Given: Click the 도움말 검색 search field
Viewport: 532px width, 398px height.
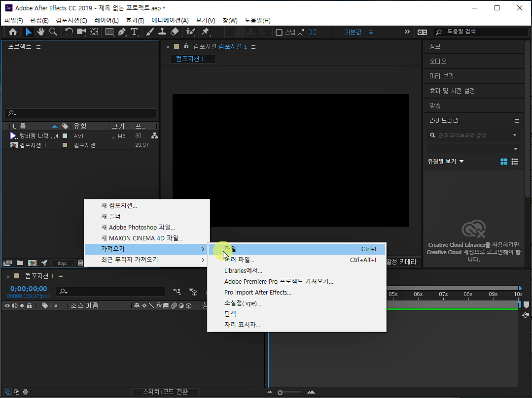Looking at the screenshot, I should click(481, 32).
